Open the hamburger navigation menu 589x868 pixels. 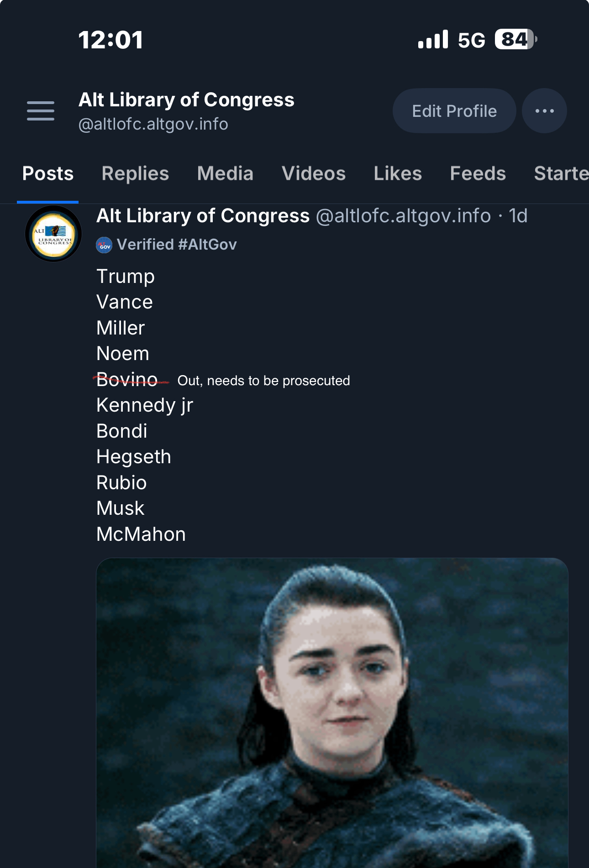click(41, 111)
